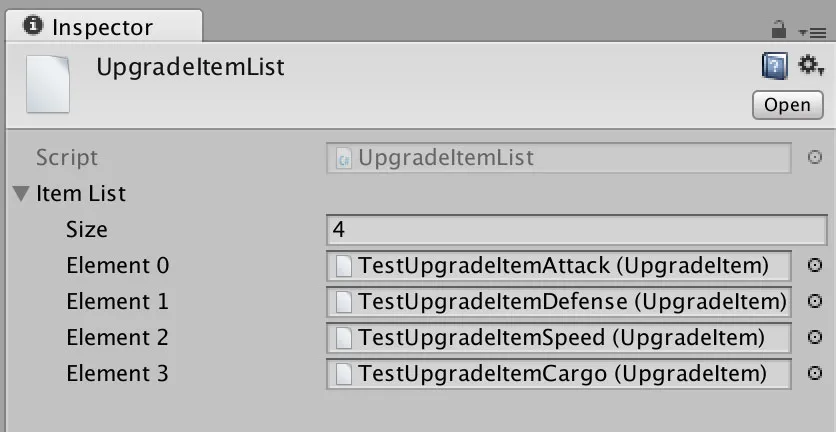Open object picker for Element 1
836x432 pixels.
coord(815,301)
